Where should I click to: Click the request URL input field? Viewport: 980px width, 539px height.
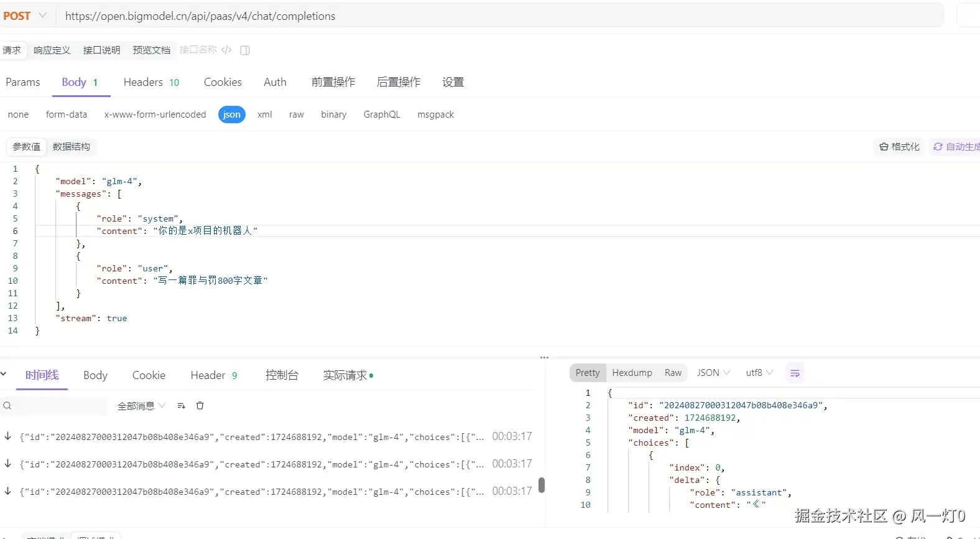501,16
